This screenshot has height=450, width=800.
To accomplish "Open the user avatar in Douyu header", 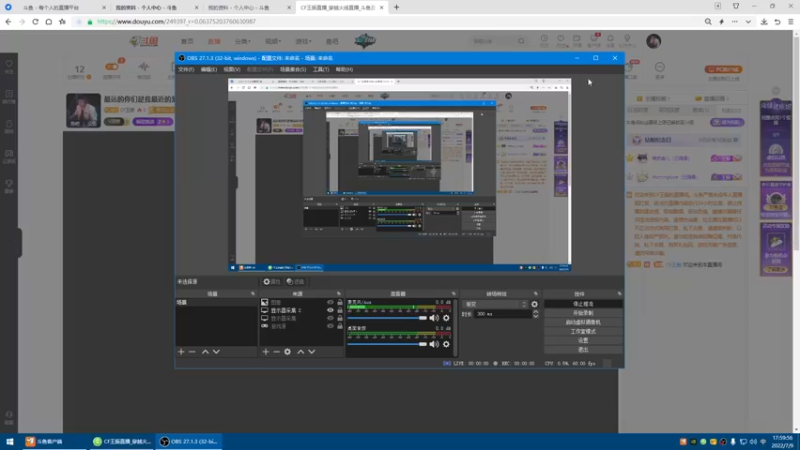I will [654, 41].
